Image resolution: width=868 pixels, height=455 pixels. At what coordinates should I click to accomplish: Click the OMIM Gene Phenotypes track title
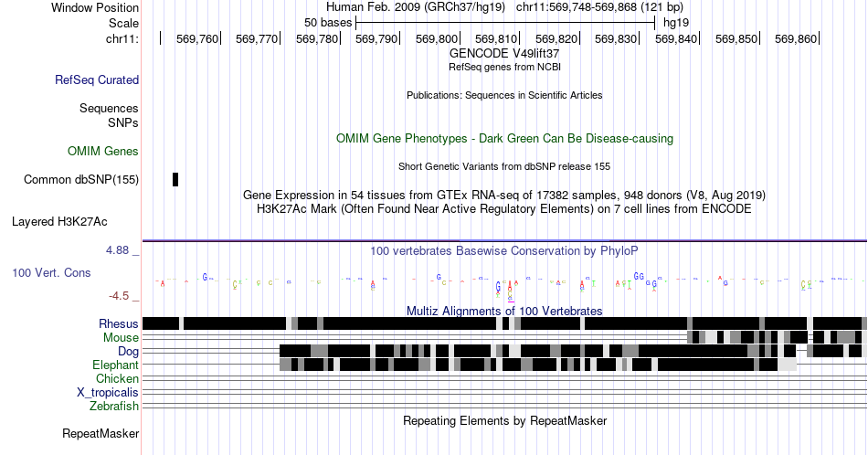[x=504, y=138]
